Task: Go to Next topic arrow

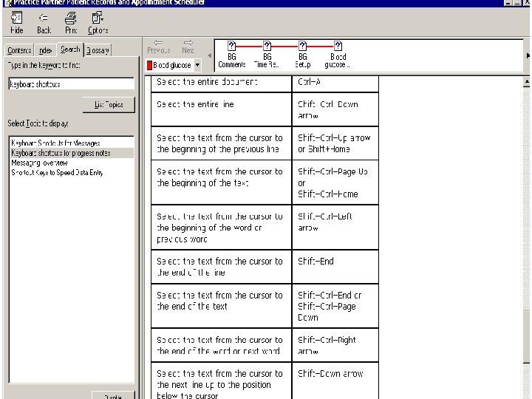Action: pos(188,47)
